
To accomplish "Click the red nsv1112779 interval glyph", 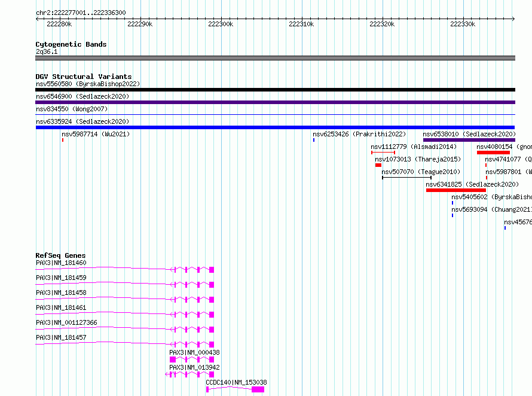I will [x=383, y=153].
